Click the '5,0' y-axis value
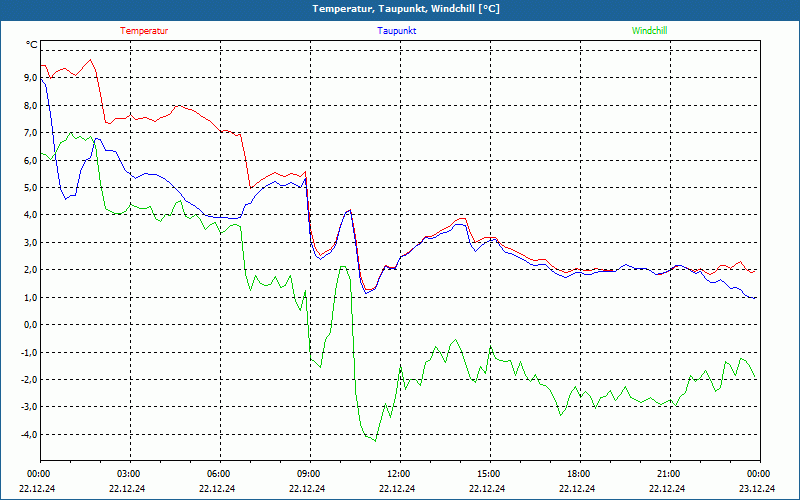The height and width of the screenshot is (500, 800). tap(30, 187)
